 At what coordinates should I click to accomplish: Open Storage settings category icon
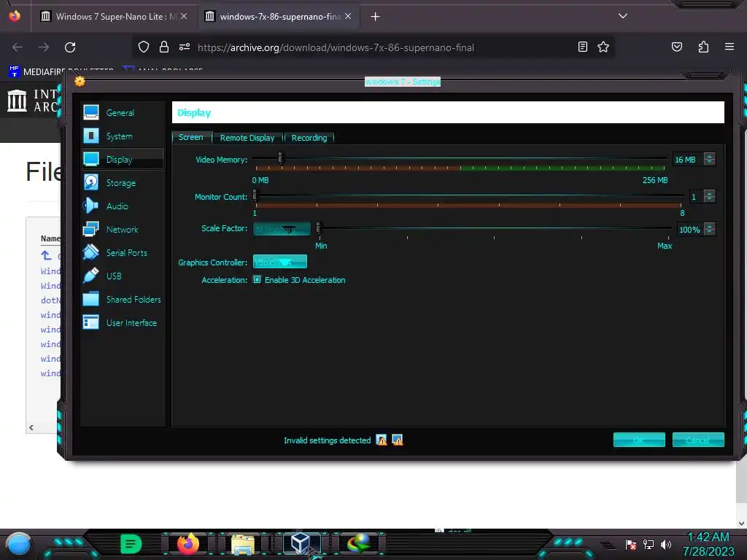pyautogui.click(x=91, y=182)
